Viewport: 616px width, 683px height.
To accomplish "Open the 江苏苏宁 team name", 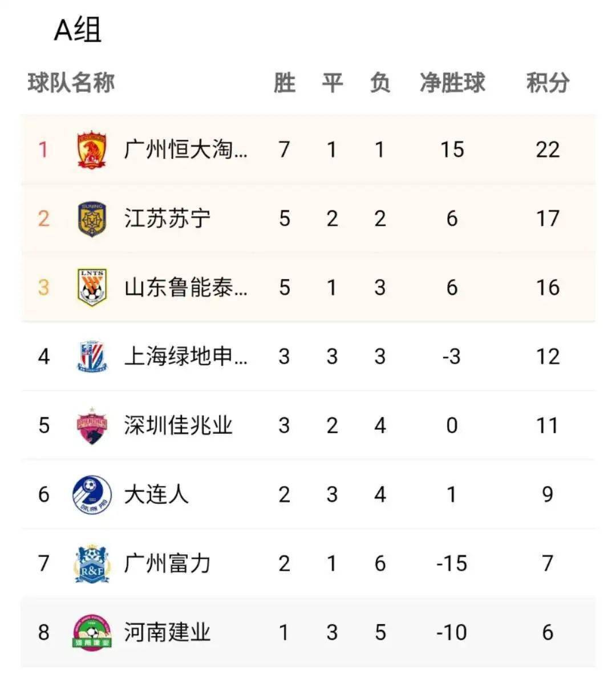I will click(167, 219).
